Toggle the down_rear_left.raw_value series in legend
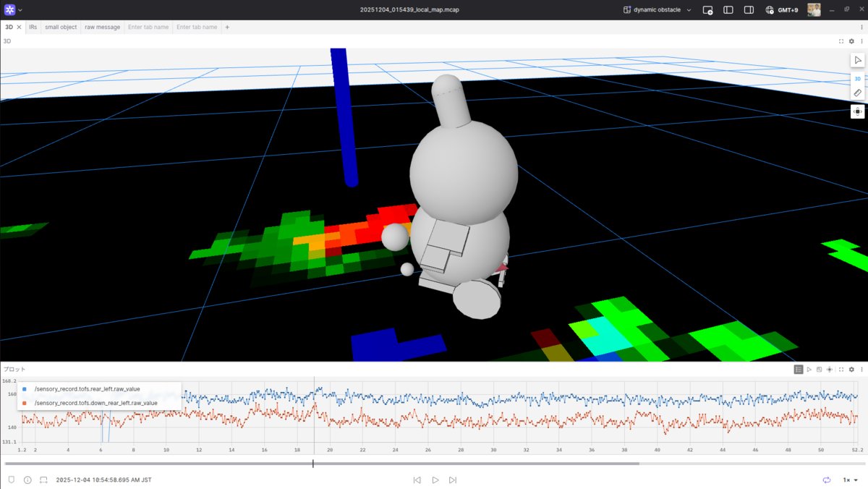Viewport: 868px width, 489px height. tap(95, 403)
